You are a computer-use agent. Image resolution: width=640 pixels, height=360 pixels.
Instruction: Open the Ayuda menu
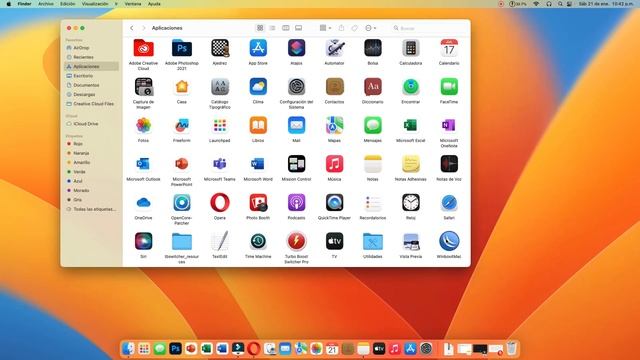click(154, 4)
